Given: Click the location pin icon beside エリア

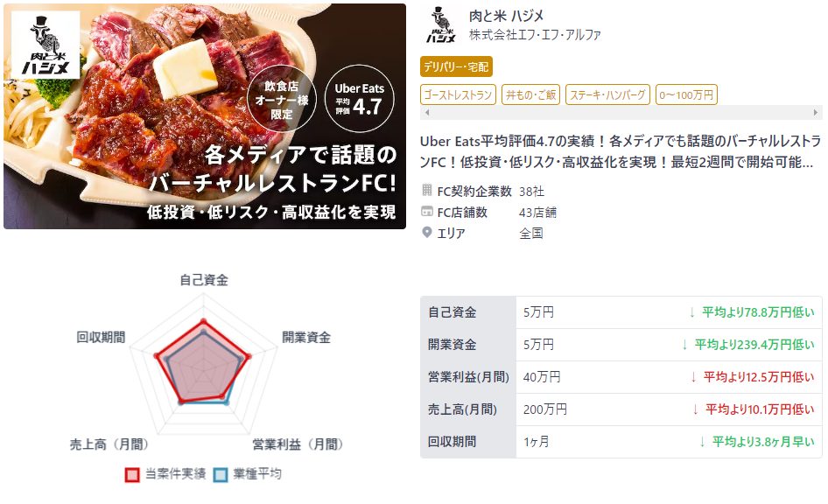Looking at the screenshot, I should 426,232.
